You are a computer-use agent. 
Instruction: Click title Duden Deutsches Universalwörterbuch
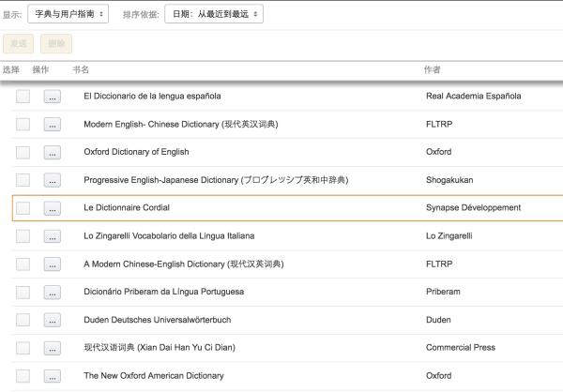158,320
